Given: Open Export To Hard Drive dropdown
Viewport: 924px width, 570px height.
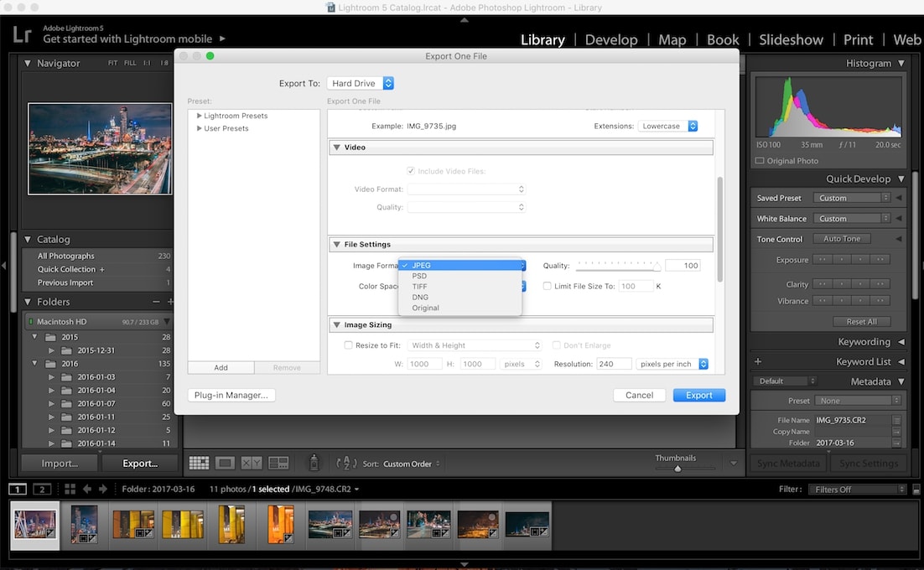Looking at the screenshot, I should pos(360,83).
